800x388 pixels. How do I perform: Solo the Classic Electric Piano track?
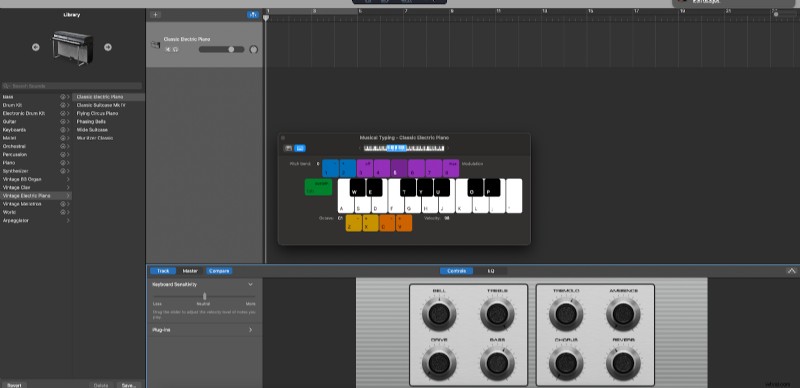coord(175,50)
